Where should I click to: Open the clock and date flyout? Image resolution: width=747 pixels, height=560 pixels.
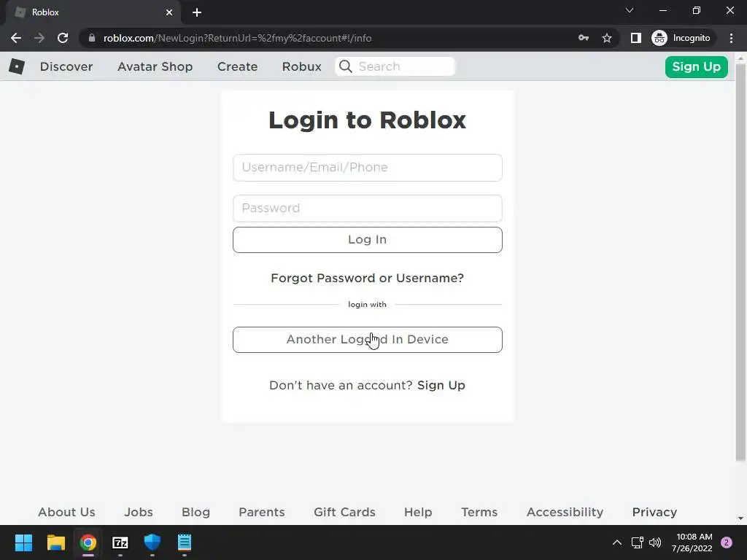coord(692,542)
